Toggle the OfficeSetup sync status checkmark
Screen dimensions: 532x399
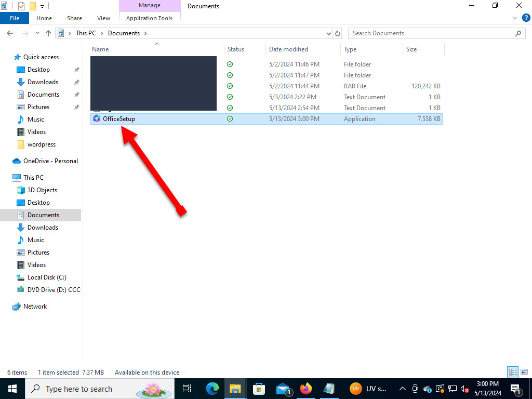(229, 118)
